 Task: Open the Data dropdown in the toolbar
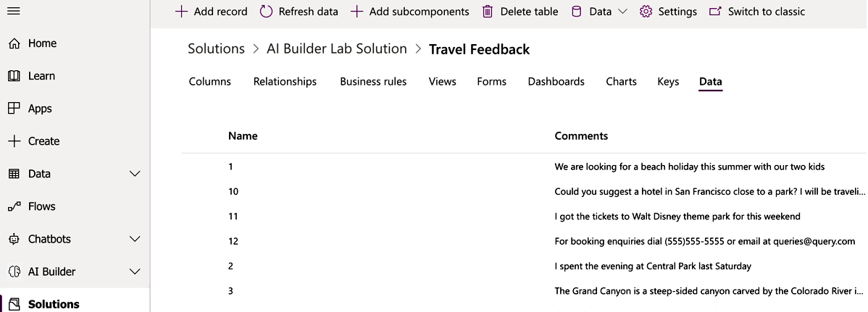[x=599, y=12]
